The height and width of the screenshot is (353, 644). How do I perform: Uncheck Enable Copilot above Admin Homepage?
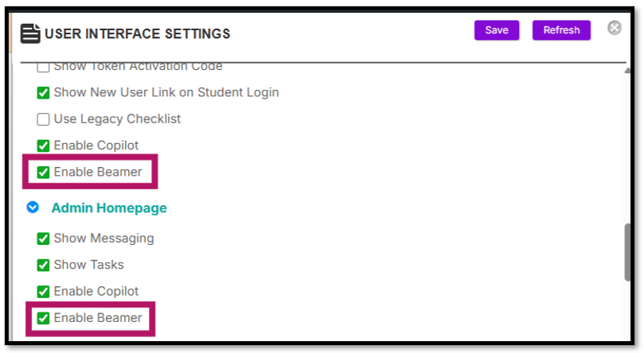[x=43, y=145]
